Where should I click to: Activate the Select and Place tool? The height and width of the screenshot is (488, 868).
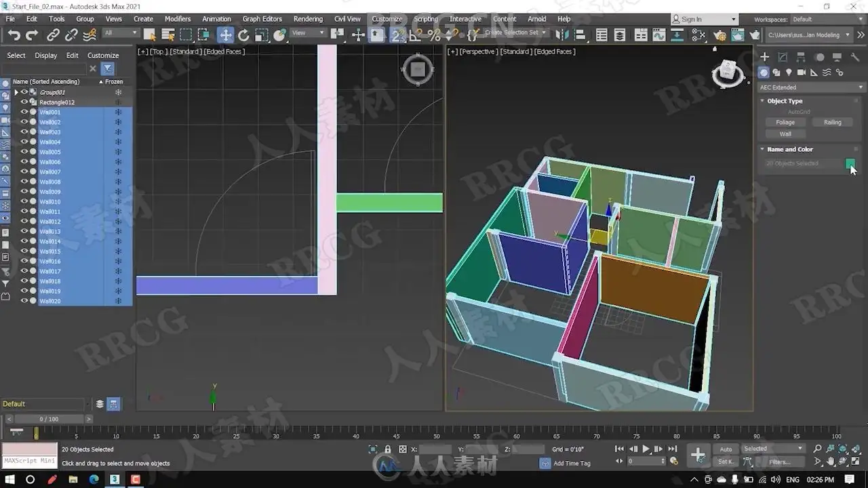pos(279,35)
